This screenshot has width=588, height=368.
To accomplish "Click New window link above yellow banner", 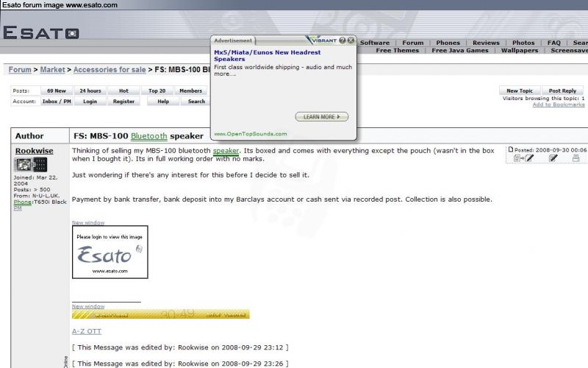I will (x=88, y=306).
